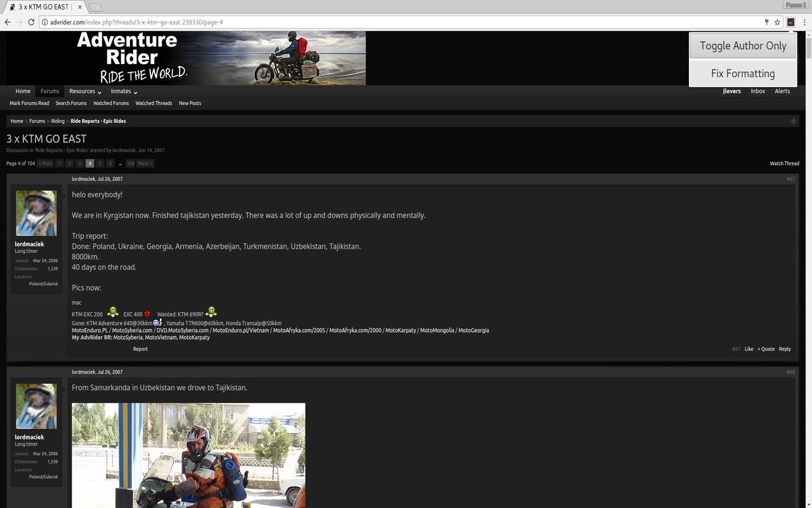
Task: Reload the current page
Action: point(31,22)
